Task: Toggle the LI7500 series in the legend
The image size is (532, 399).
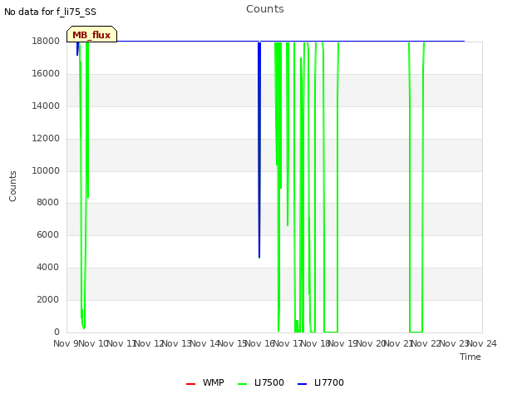Action: pyautogui.click(x=261, y=382)
